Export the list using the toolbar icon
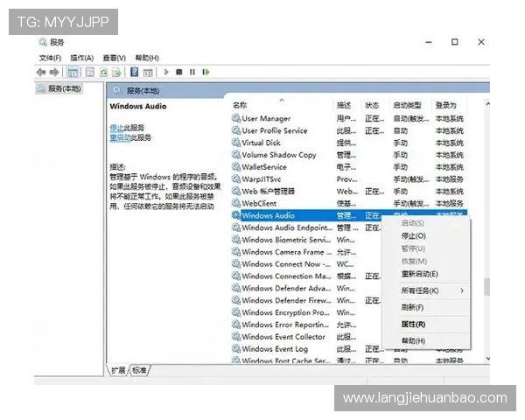The height and width of the screenshot is (420, 525). 116,72
